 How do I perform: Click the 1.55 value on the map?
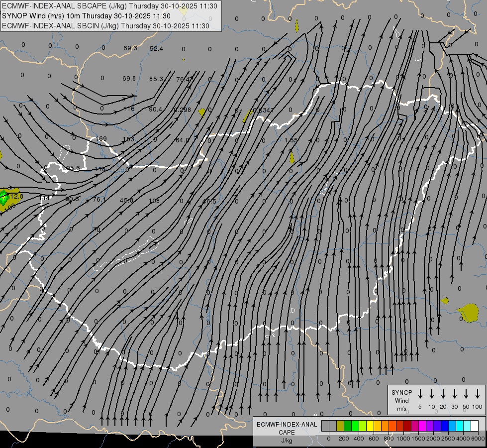(x=291, y=140)
